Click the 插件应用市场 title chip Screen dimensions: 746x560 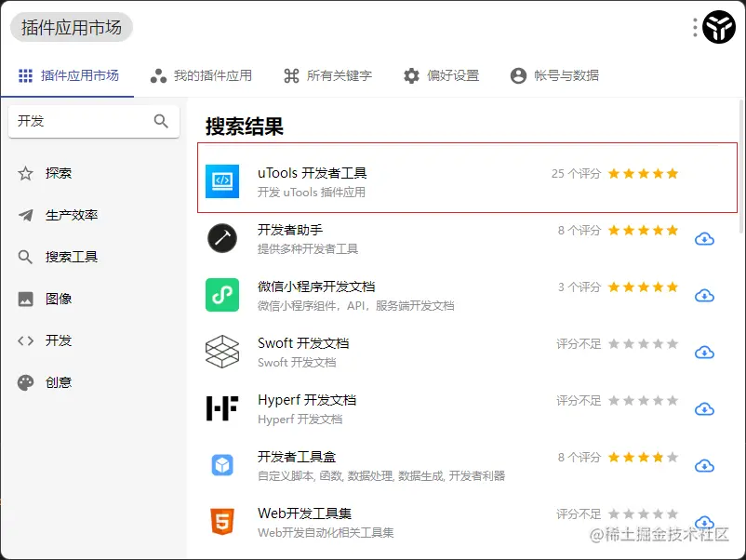click(x=72, y=28)
